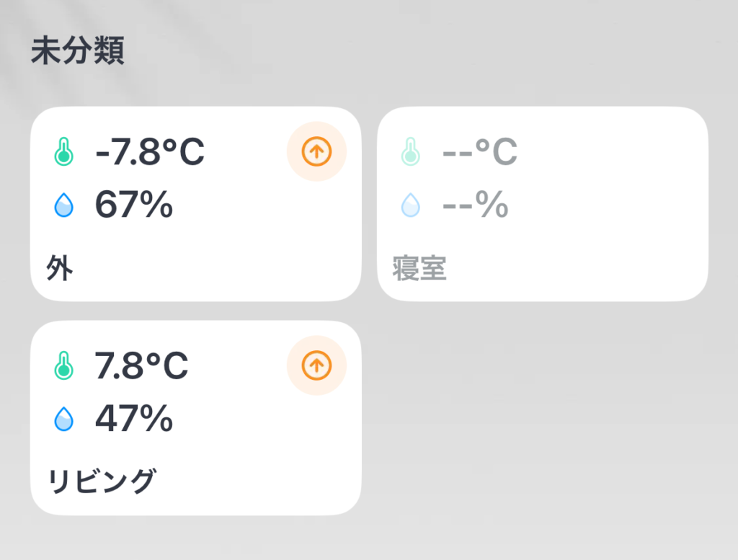The height and width of the screenshot is (560, 738).
Task: Click the faded thermometer icon on 寝室 card
Action: tap(410, 152)
